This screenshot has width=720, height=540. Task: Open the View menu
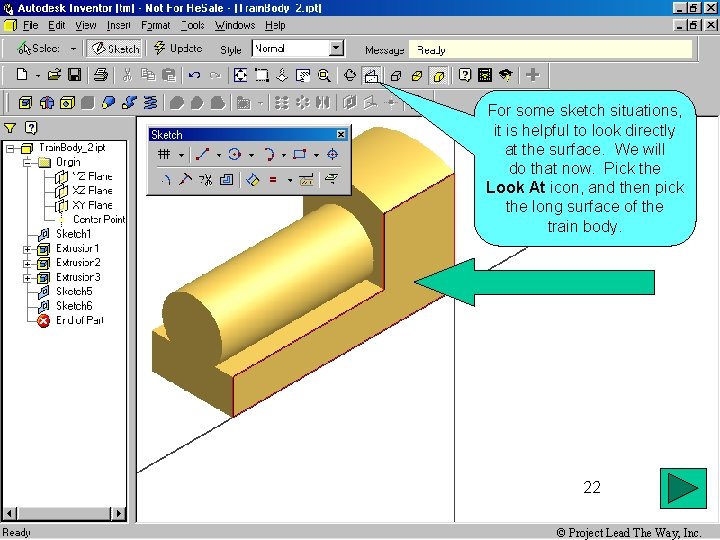click(86, 25)
